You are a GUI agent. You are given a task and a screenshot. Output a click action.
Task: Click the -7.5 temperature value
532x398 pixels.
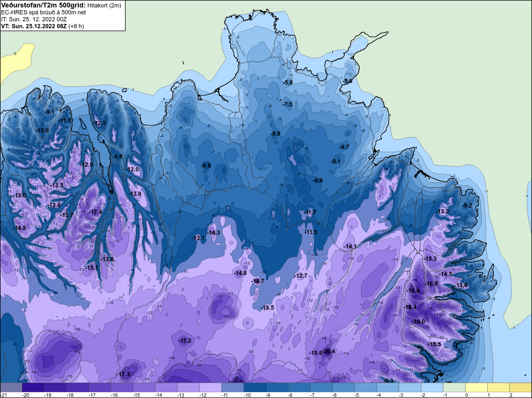pos(287,104)
